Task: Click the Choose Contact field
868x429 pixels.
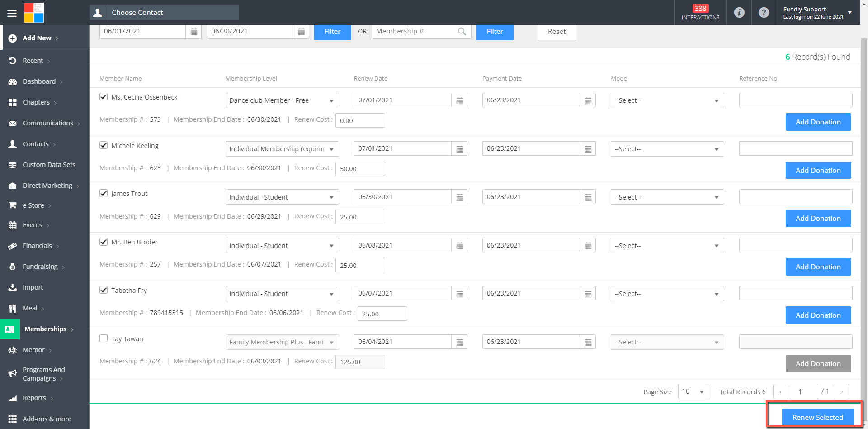Action: pyautogui.click(x=172, y=13)
